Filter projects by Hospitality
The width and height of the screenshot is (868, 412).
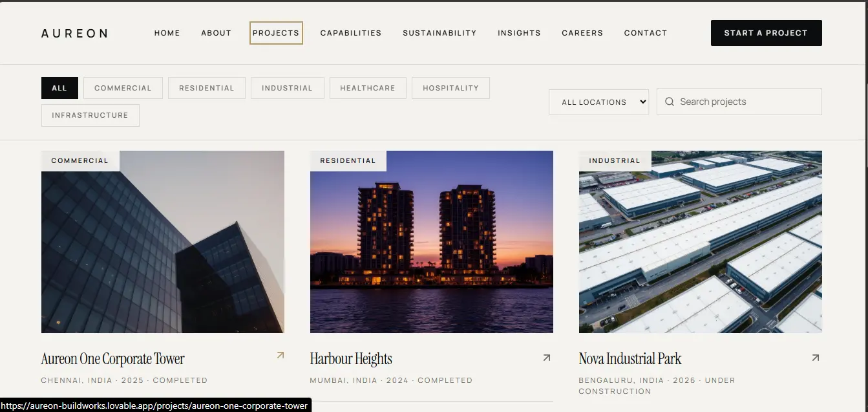click(450, 88)
